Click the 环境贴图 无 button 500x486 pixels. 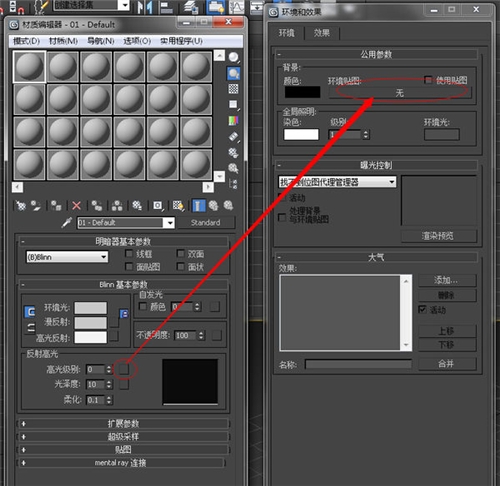(x=400, y=92)
